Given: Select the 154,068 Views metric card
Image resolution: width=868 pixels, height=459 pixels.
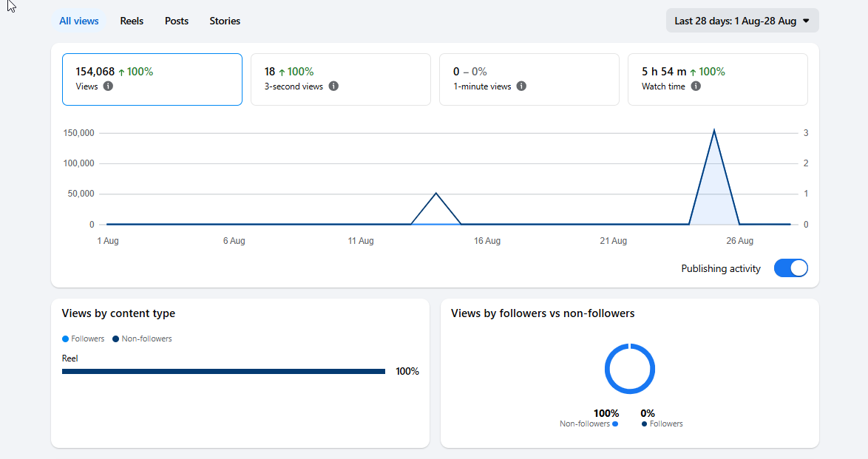Looking at the screenshot, I should 152,79.
